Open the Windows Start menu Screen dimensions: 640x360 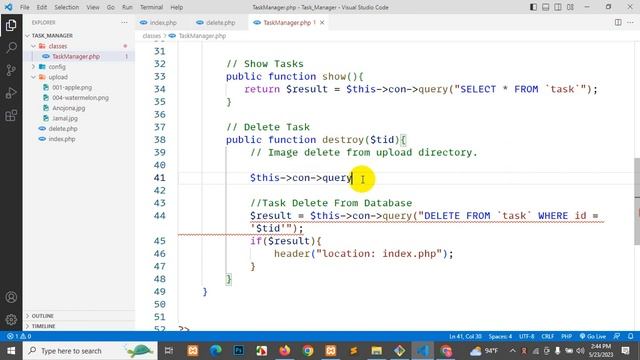click(x=11, y=351)
